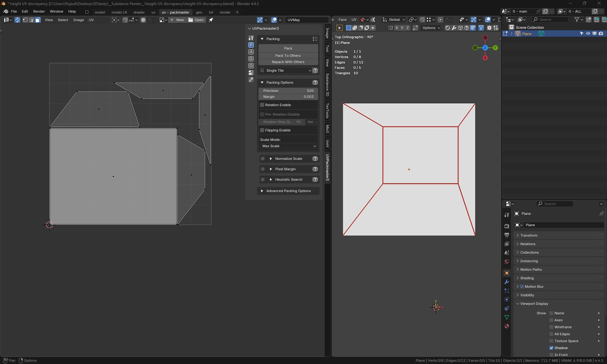Click Packing help question mark icon
Image resolution: width=607 pixels, height=364 pixels.
click(x=315, y=70)
